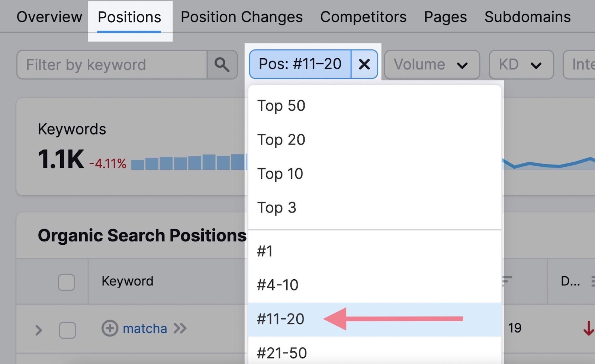This screenshot has width=595, height=364.
Task: Expand the matcha table row
Action: 39,328
